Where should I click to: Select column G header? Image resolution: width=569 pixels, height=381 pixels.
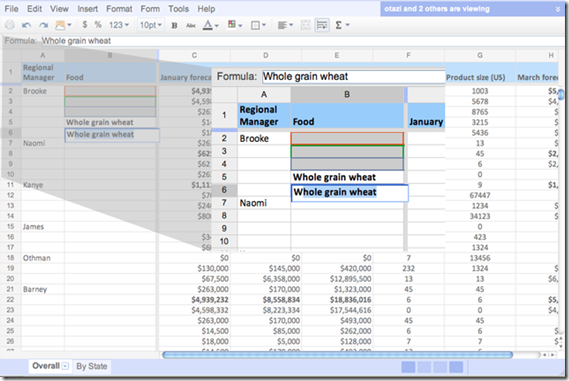(480, 55)
